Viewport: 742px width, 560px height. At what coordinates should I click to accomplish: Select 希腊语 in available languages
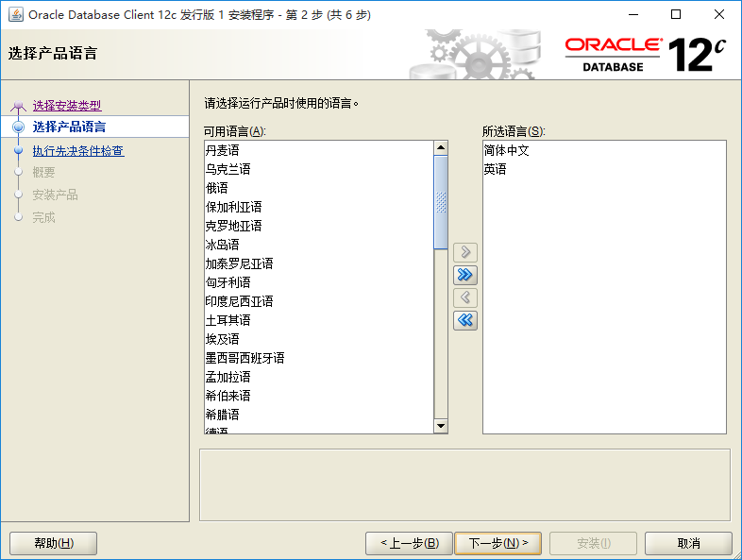[319, 415]
